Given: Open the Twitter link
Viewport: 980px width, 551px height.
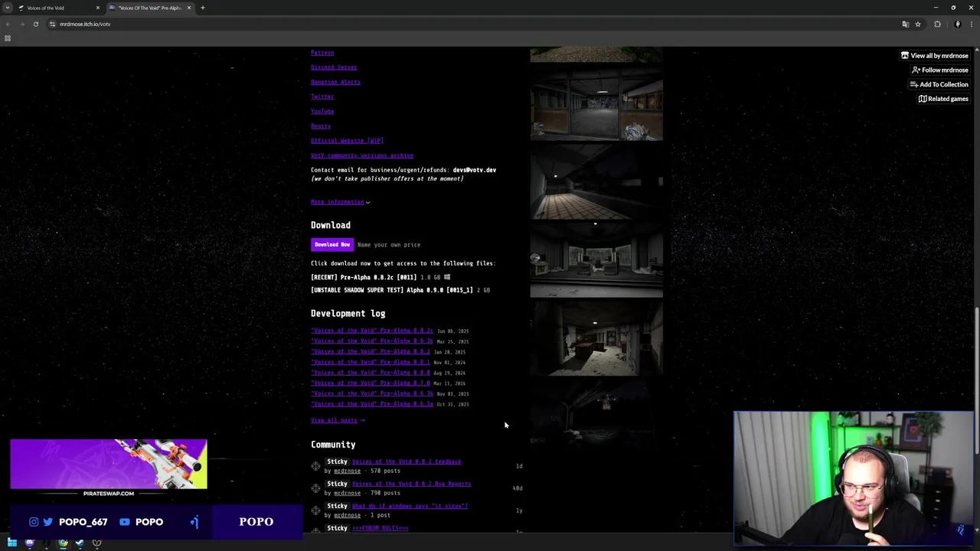Looking at the screenshot, I should pos(322,96).
